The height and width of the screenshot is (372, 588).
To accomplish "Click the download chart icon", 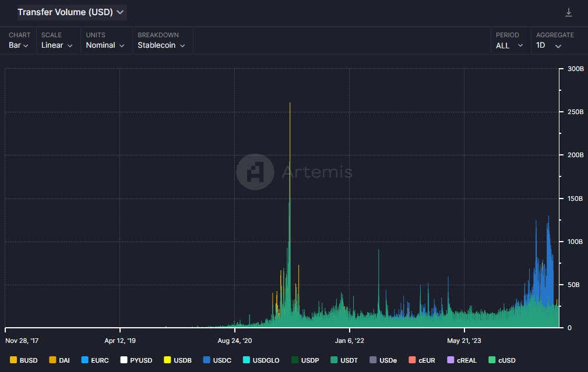I will pyautogui.click(x=569, y=12).
